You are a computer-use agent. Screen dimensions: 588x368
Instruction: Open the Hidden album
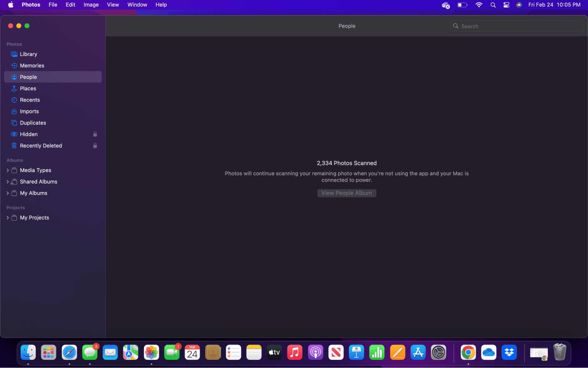pos(53,135)
